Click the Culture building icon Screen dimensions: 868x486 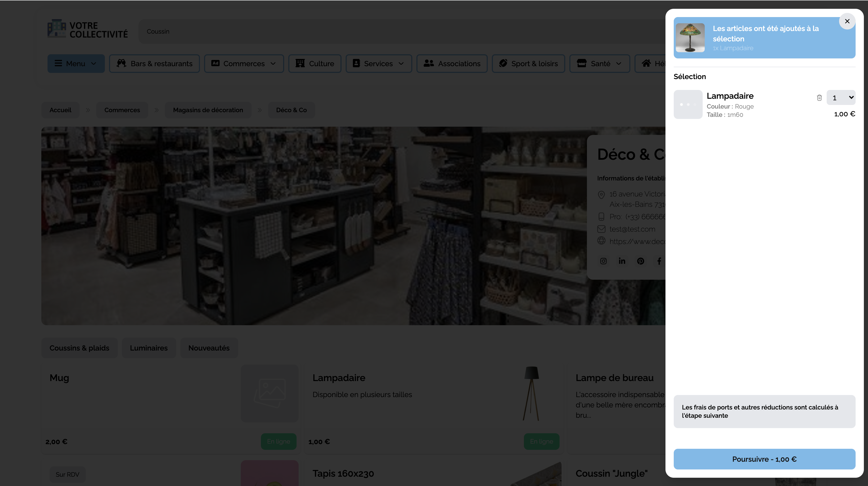click(300, 63)
